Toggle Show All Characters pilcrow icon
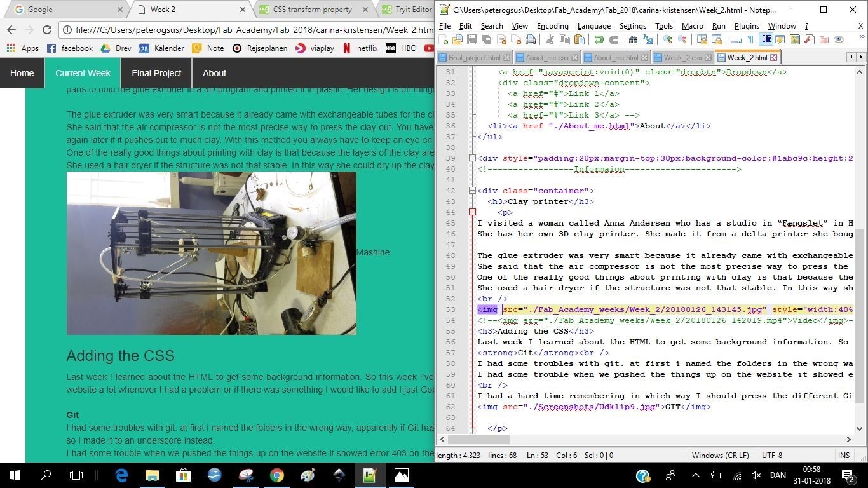 point(750,39)
